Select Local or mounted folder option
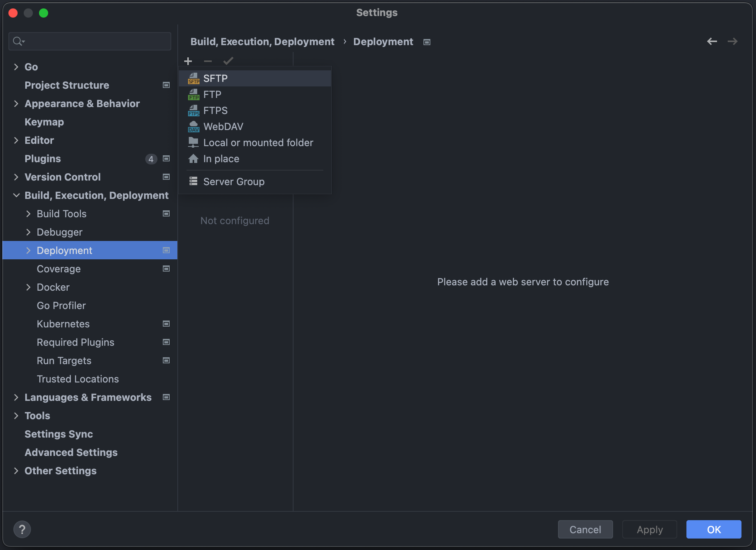 click(258, 143)
